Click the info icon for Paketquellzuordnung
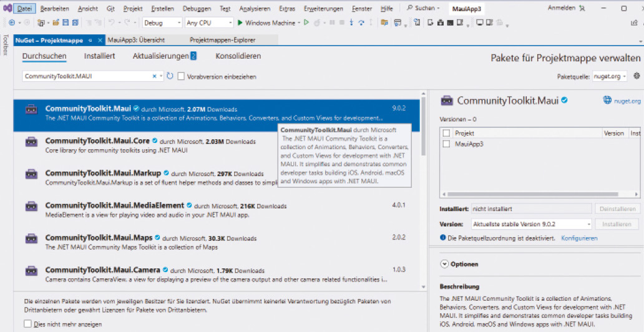 [443, 238]
